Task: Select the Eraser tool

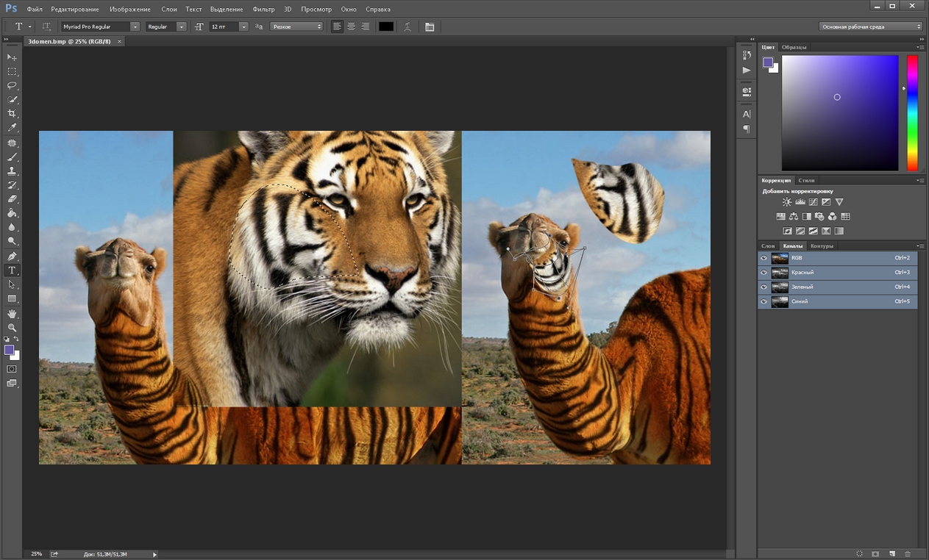Action: [x=12, y=198]
